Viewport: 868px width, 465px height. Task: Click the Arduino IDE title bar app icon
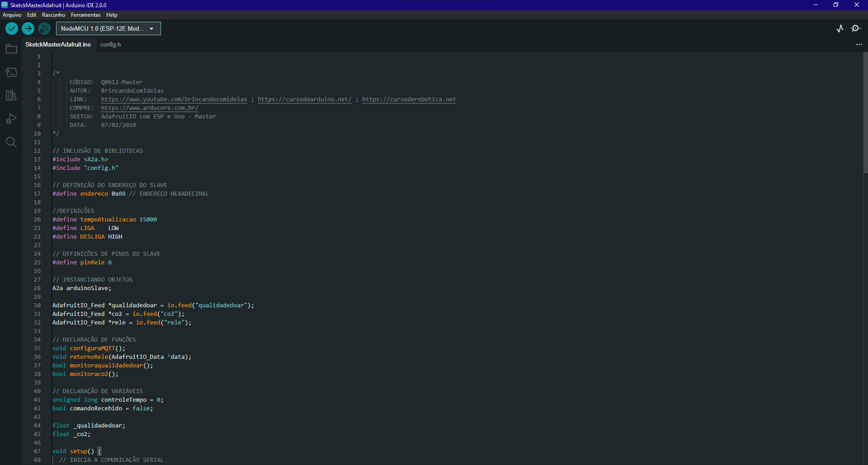click(5, 5)
